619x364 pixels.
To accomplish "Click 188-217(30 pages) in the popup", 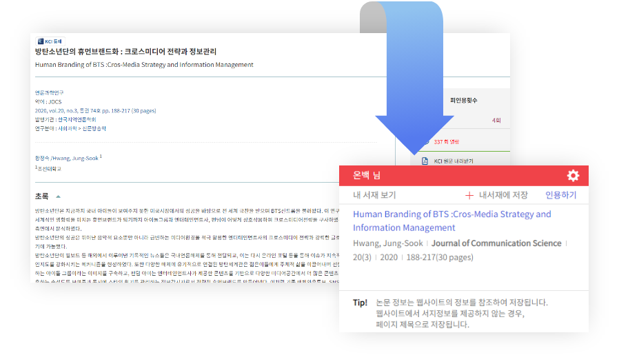I will [439, 257].
